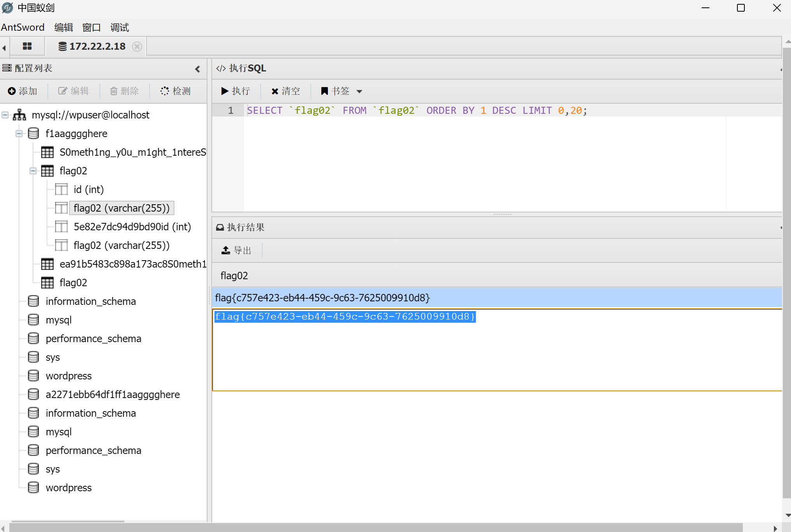Click the a2271ebb64df1ff1aagggghere database icon
This screenshot has width=791, height=532.
pos(33,395)
